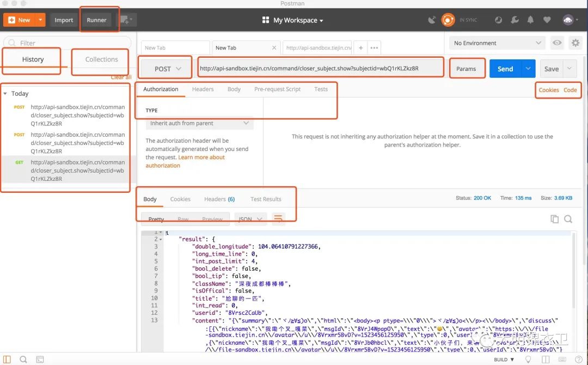The image size is (588, 365).
Task: Click the request URL input field
Action: click(320, 68)
